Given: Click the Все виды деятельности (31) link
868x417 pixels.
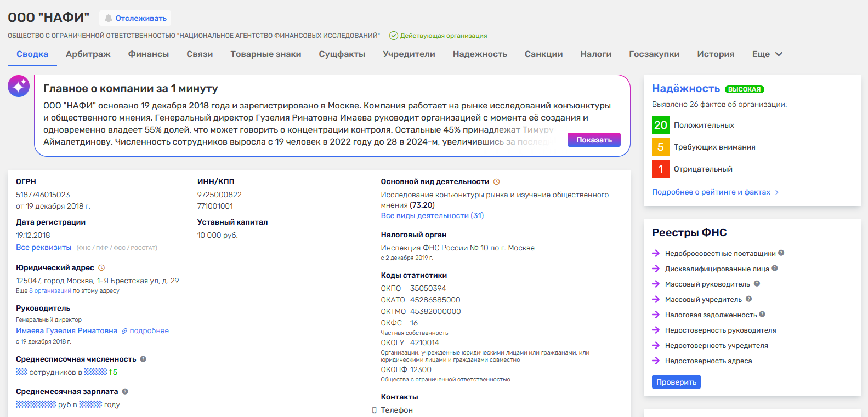Looking at the screenshot, I should coord(432,216).
